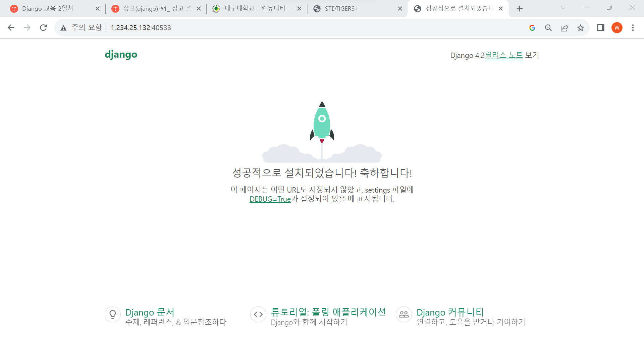Close the 대구대학교 커뮤니티 tab
This screenshot has height=338, width=644.
click(x=300, y=9)
